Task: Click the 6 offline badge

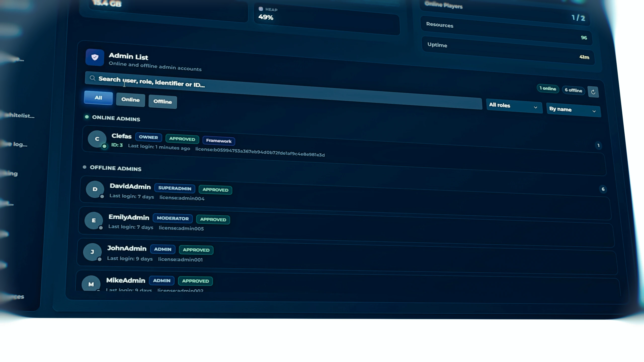Action: [573, 90]
